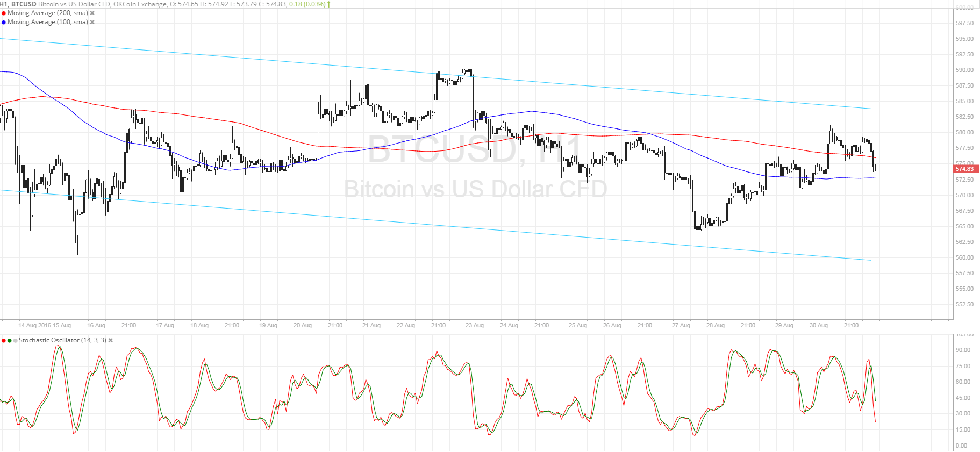Click the 23 Aug date axis label

click(x=475, y=325)
